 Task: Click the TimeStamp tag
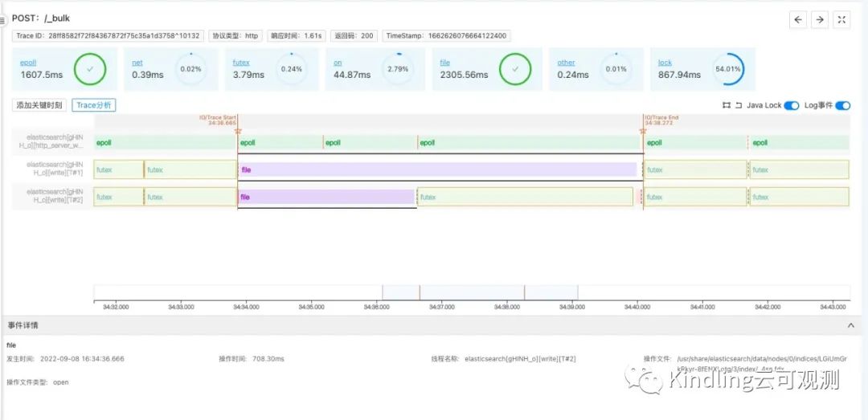coord(446,36)
